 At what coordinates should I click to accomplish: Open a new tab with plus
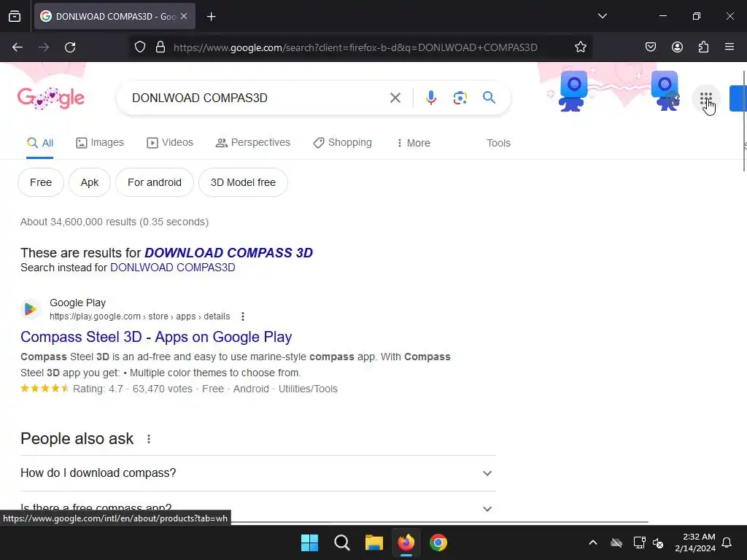click(211, 17)
